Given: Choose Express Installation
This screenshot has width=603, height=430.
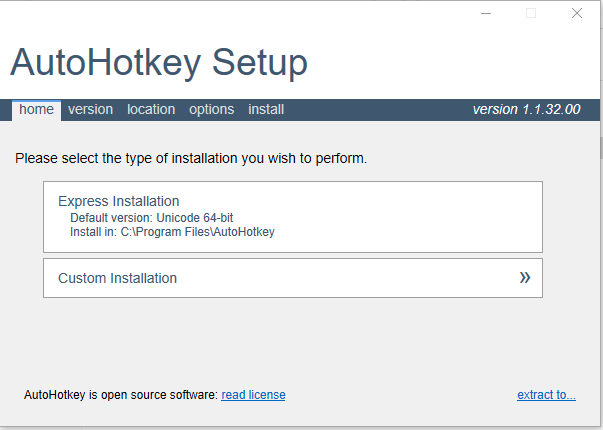Looking at the screenshot, I should click(x=293, y=217).
